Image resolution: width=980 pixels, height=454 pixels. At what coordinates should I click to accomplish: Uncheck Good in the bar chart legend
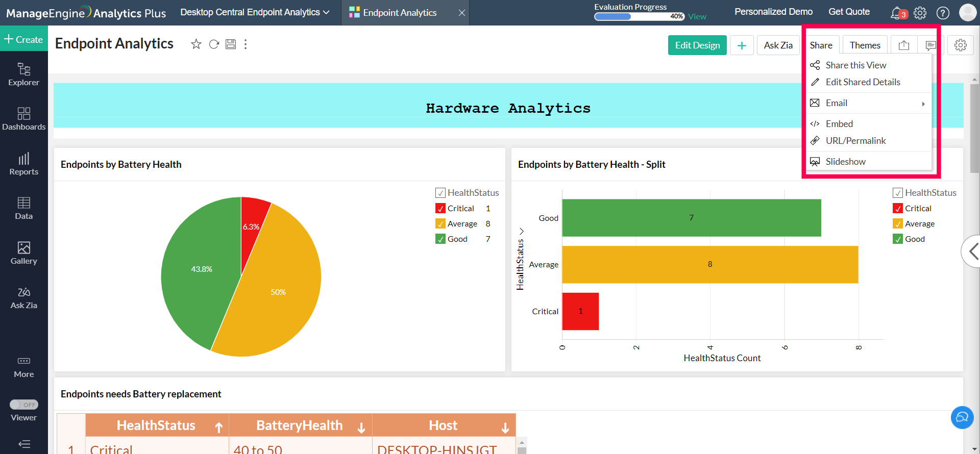coord(898,239)
